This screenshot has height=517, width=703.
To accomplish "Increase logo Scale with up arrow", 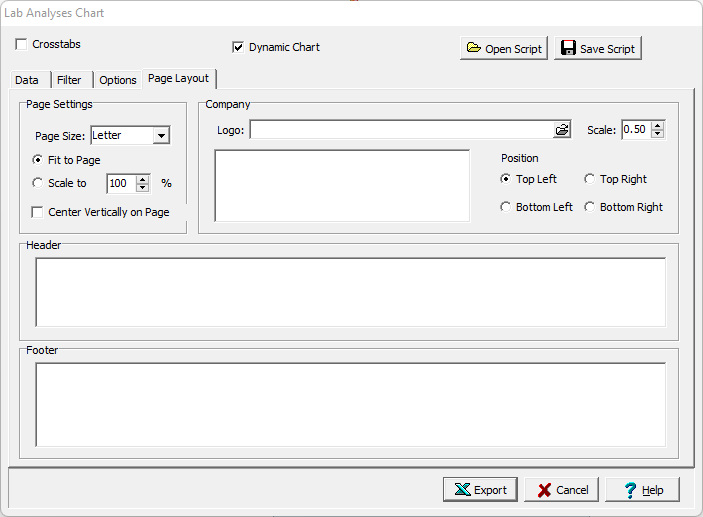I will [x=657, y=125].
